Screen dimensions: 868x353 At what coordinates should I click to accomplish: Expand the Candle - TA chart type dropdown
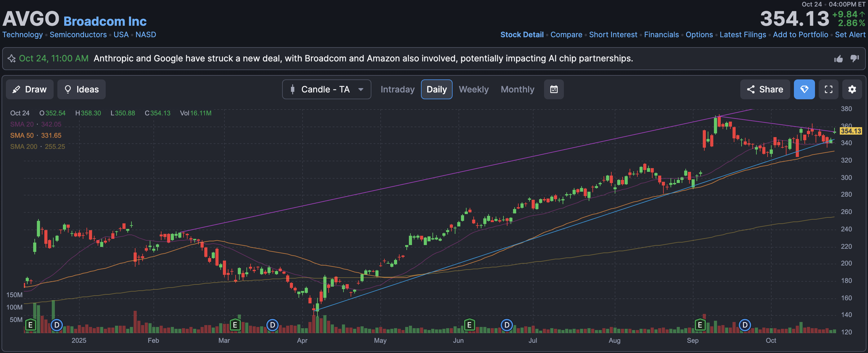click(x=326, y=89)
